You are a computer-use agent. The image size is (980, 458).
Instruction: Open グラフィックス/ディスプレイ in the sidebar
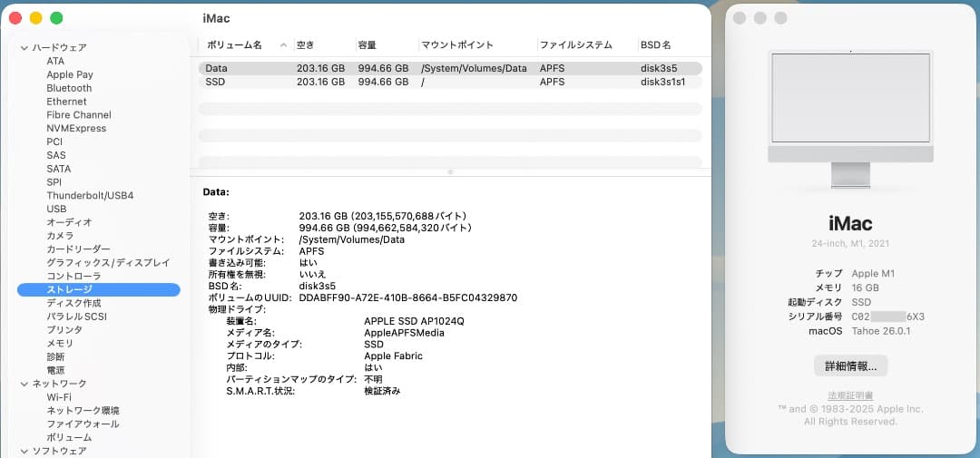pyautogui.click(x=108, y=262)
